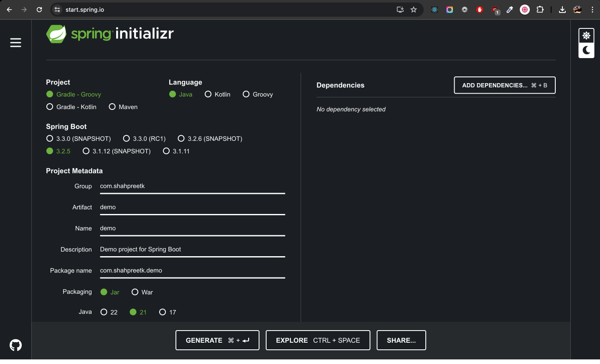This screenshot has height=364, width=600.
Task: Edit the Group field
Action: tap(193, 186)
